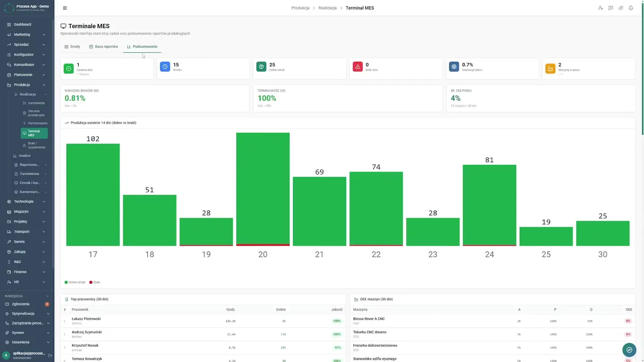Collapse the NARZĘDZIA section chevron
The height and width of the screenshot is (362, 644).
(48, 296)
